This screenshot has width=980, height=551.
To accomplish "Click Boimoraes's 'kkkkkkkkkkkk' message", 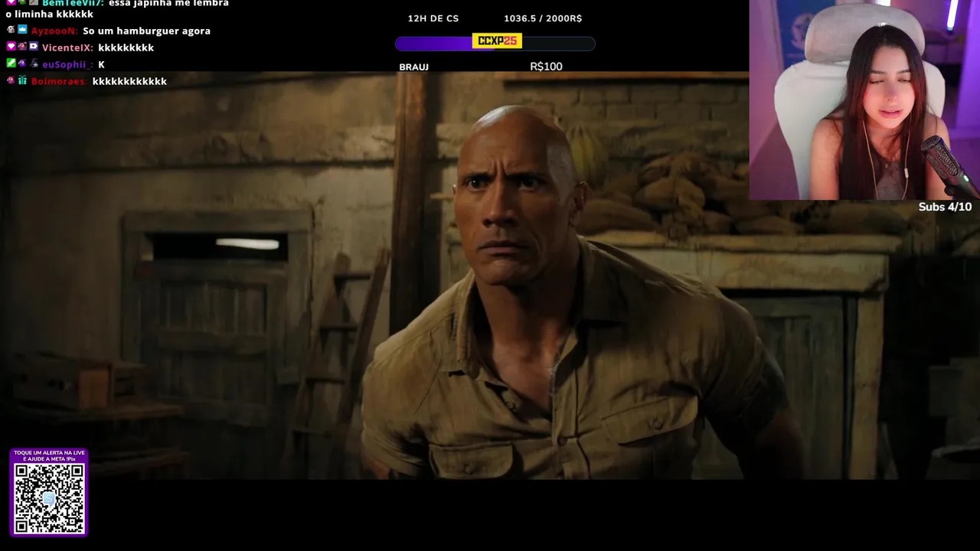I will coord(129,81).
